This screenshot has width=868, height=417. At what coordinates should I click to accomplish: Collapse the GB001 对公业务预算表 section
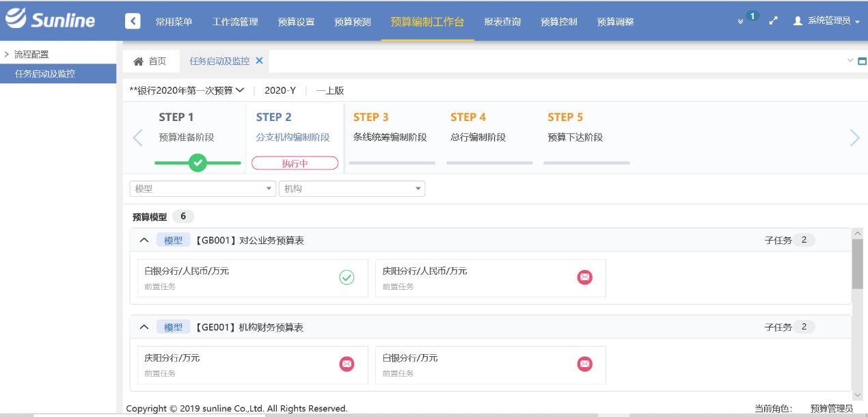[x=144, y=240]
